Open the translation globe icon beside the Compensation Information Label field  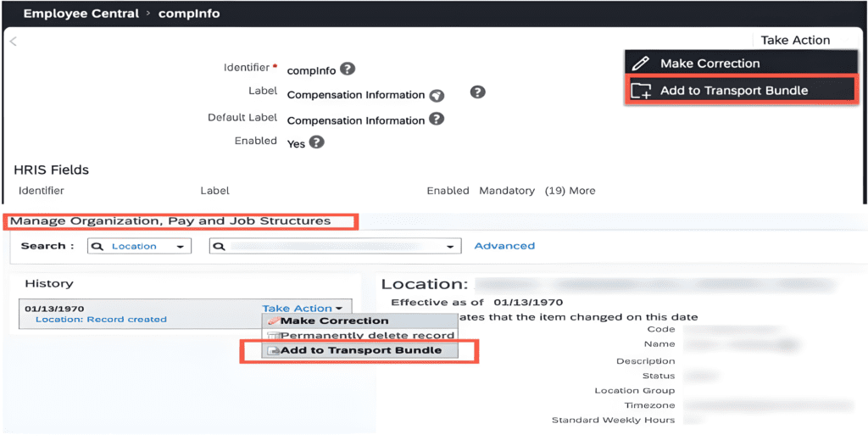pos(437,95)
